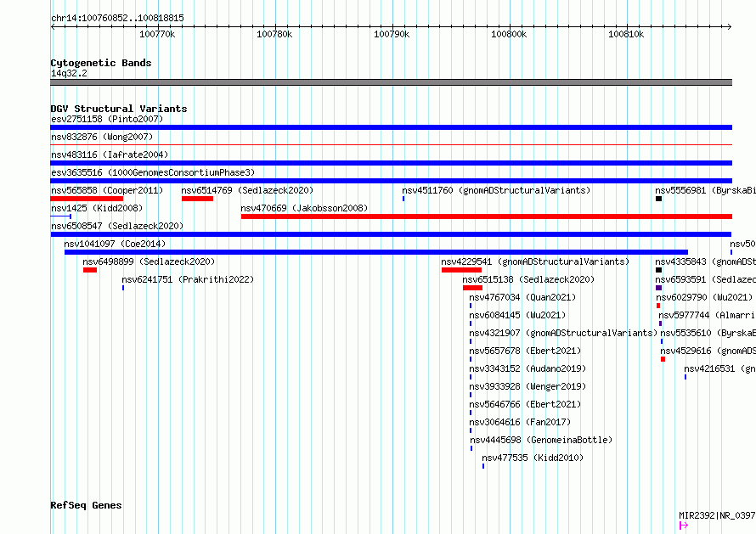The width and height of the screenshot is (756, 534).
Task: Click the nsv4335843 variant label
Action: (x=705, y=261)
